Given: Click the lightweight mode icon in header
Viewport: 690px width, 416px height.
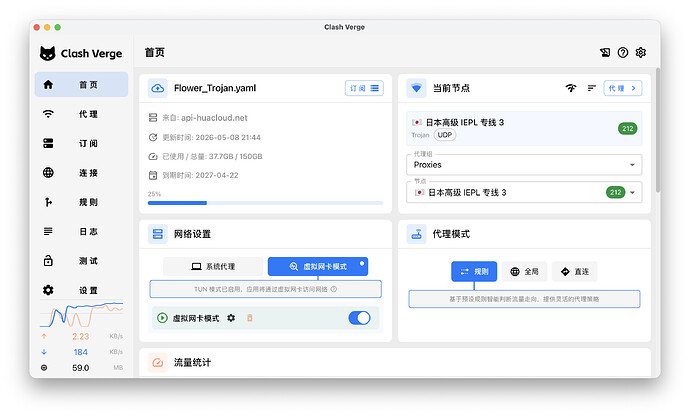Looking at the screenshot, I should click(x=605, y=53).
